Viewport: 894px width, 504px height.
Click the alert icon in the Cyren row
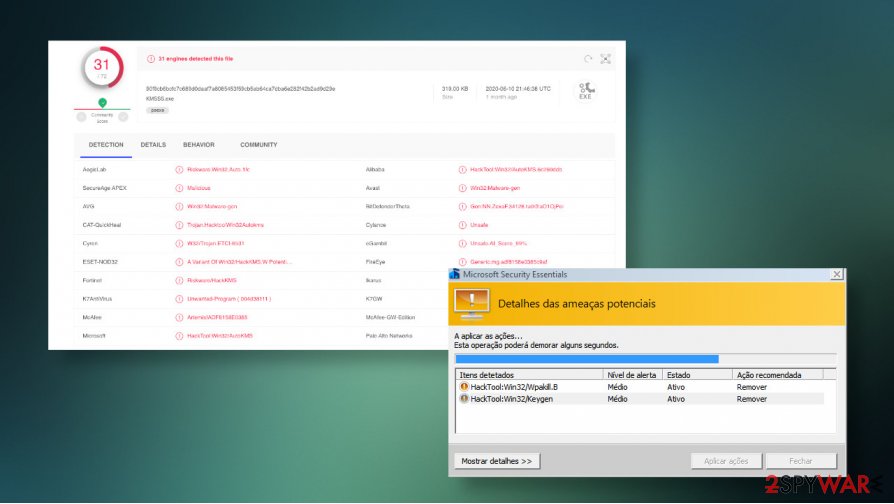pyautogui.click(x=179, y=243)
